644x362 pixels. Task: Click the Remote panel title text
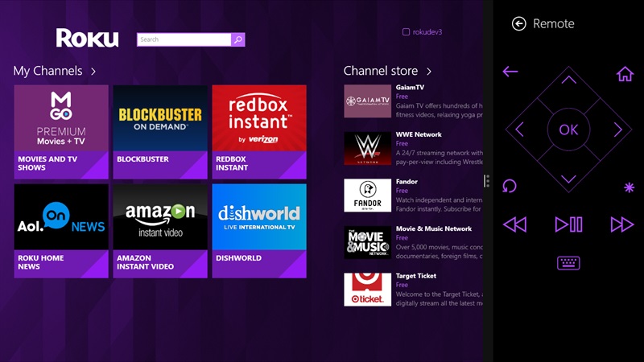(554, 24)
